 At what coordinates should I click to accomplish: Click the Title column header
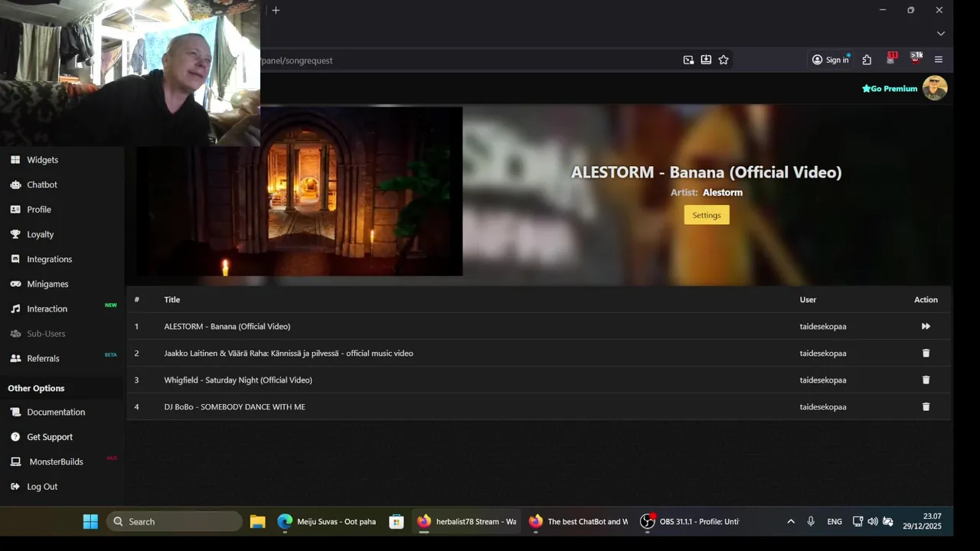click(171, 299)
